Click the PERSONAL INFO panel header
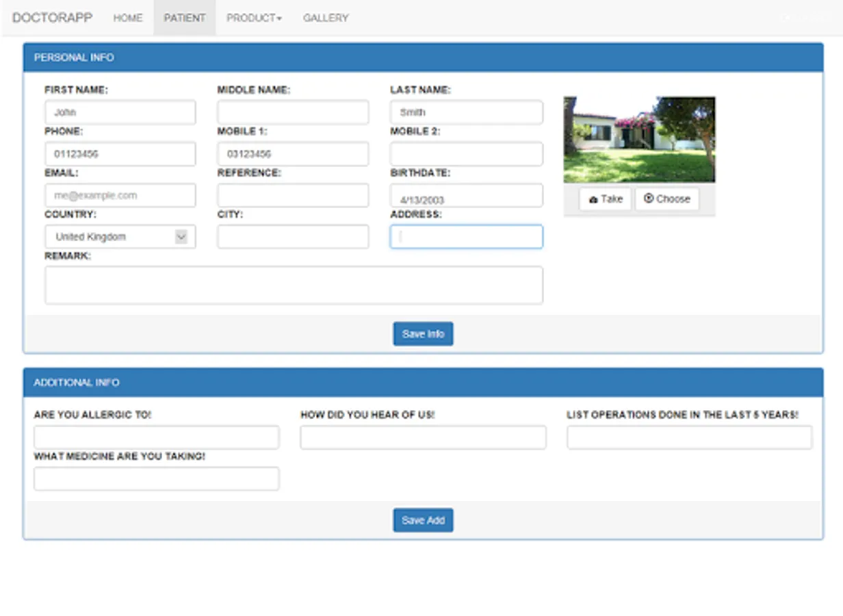The width and height of the screenshot is (843, 616). [x=423, y=57]
